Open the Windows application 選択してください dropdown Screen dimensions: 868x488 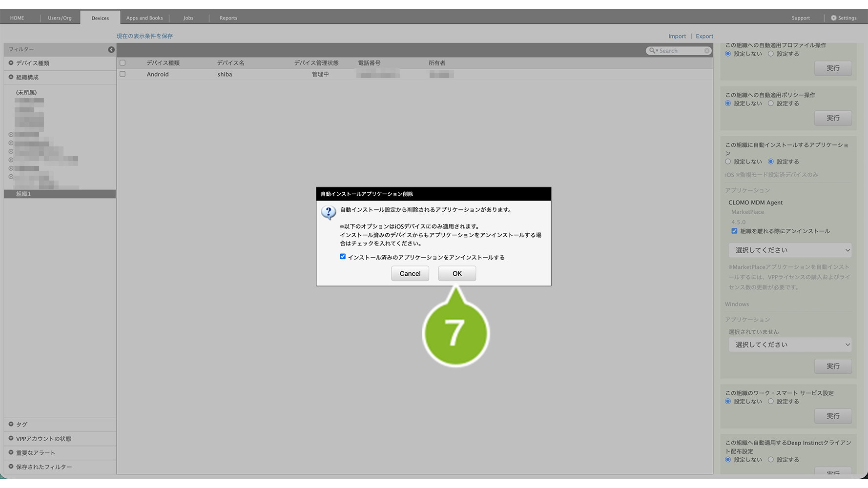789,345
